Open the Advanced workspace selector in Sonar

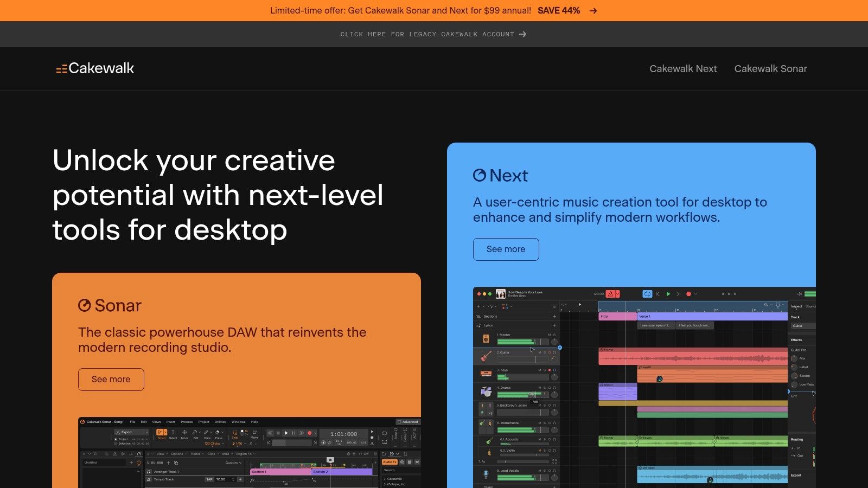click(407, 422)
